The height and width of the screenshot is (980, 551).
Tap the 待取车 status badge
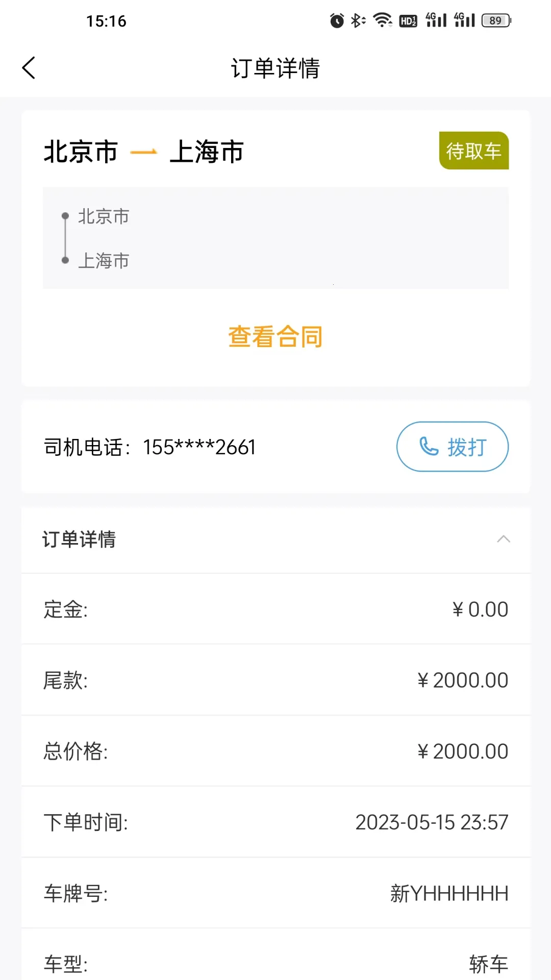[x=473, y=151]
